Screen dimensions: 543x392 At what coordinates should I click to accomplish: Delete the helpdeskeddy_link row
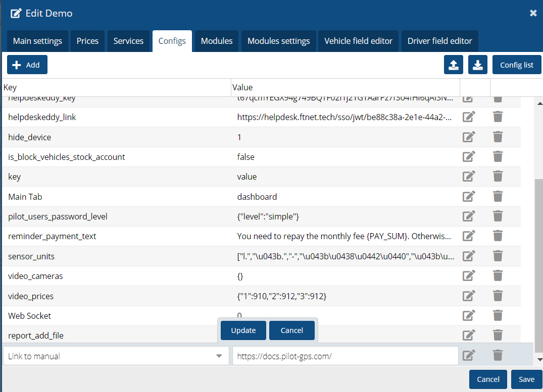point(498,117)
